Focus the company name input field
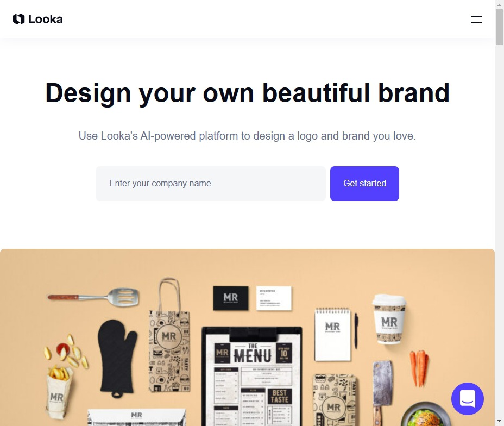 click(x=211, y=184)
